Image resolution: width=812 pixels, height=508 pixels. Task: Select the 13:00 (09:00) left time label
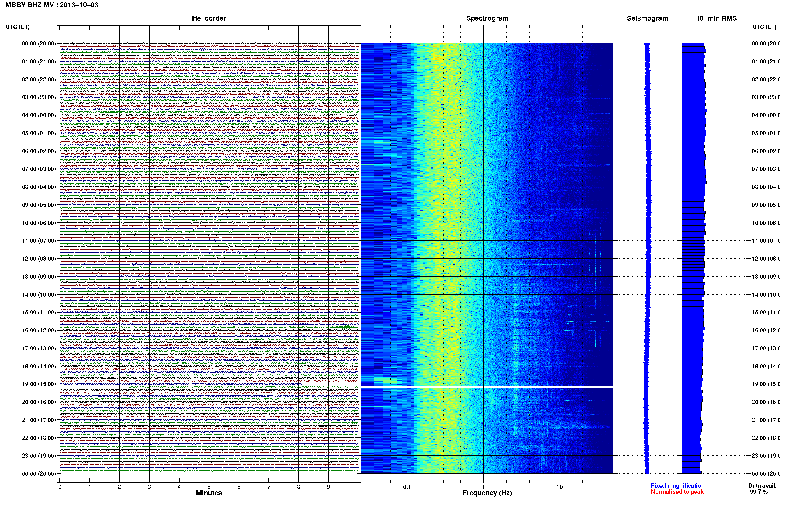[x=39, y=277]
